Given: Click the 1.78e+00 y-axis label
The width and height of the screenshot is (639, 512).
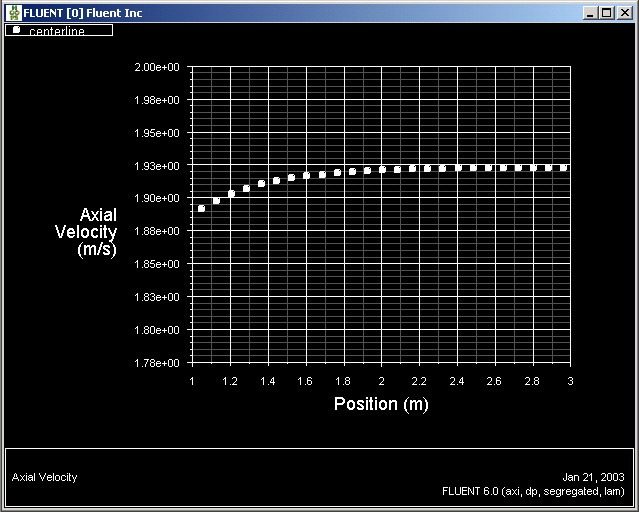Looking at the screenshot, I should tap(157, 363).
